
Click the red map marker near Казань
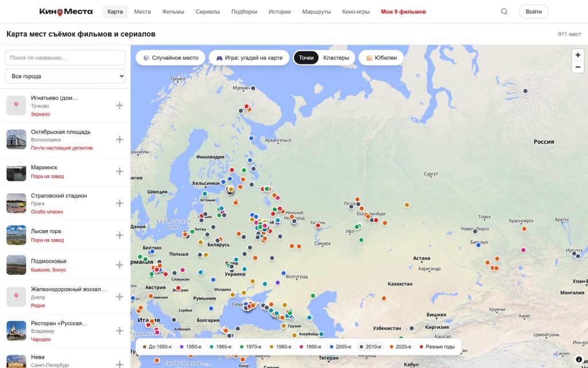[318, 225]
